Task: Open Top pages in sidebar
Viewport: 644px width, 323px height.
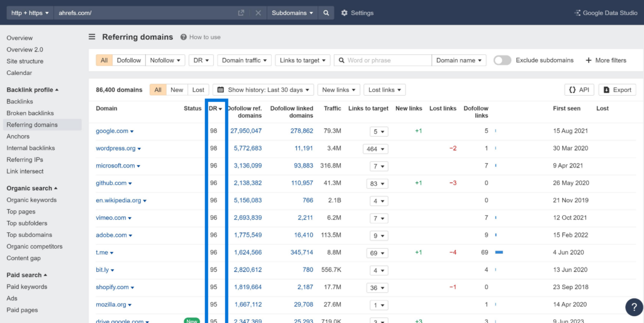Action: (21, 212)
